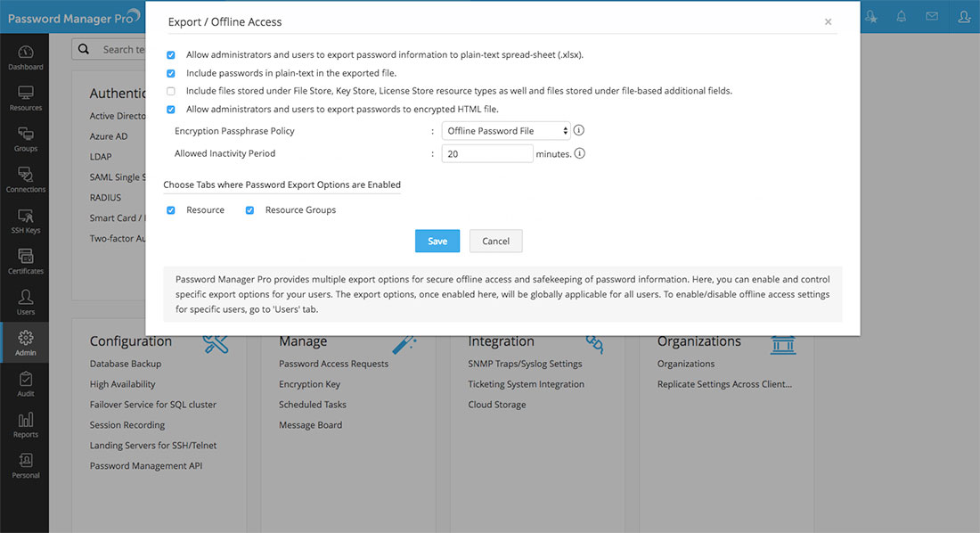Enable include File Store files checkbox
This screenshot has width=980, height=533.
pyautogui.click(x=171, y=91)
